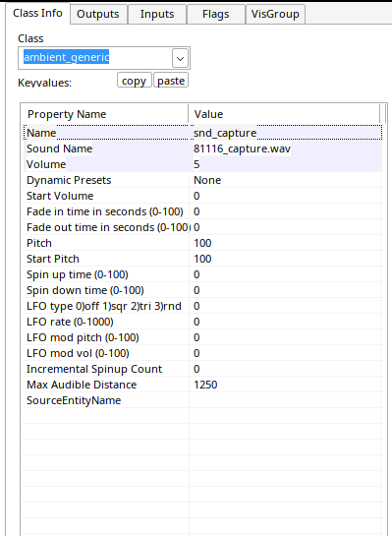Click the paste keyvalues button
Screen dimensions: 392x536
click(171, 81)
